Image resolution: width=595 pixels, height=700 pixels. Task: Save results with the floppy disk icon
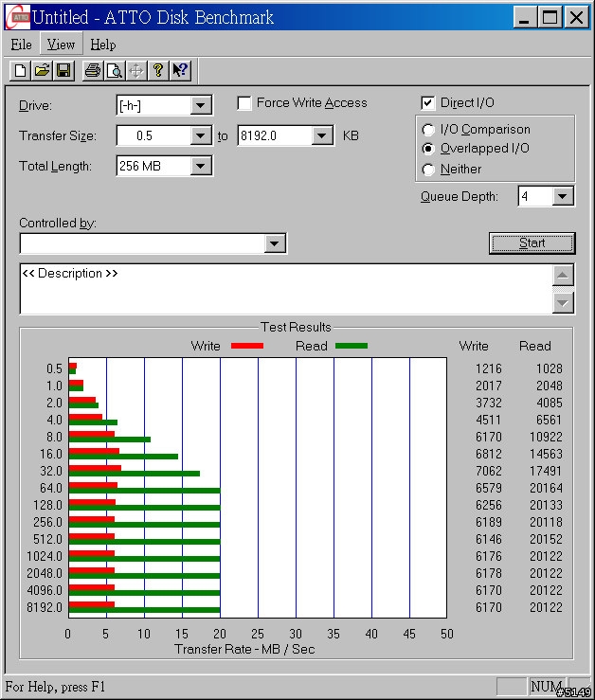(x=63, y=70)
